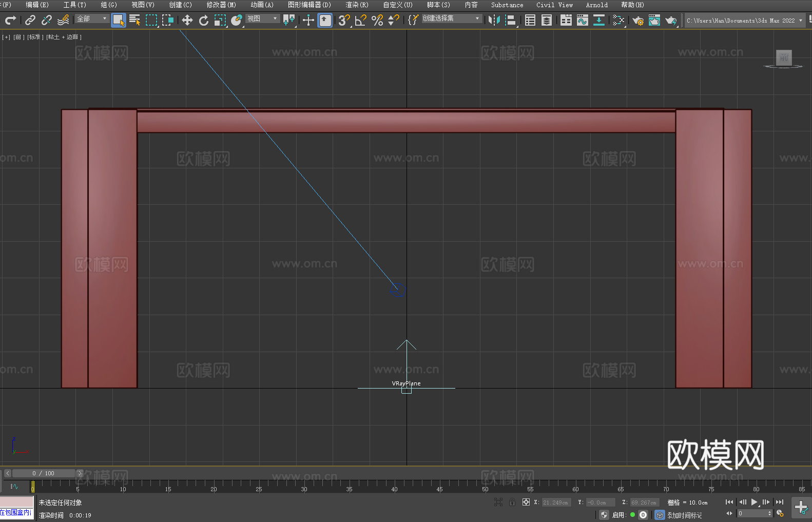Screen dimensions: 812x522
Task: Open the 视图 reference coordinate dropdown
Action: click(262, 18)
